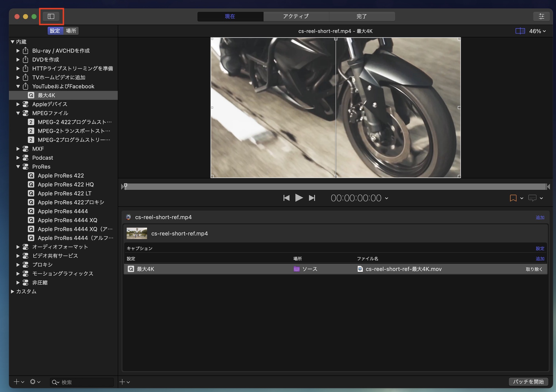This screenshot has height=392, width=556.
Task: Toggle the settings sidebar panel button
Action: (x=51, y=16)
